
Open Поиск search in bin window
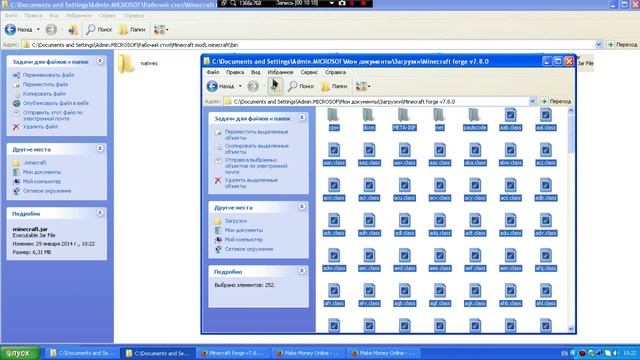click(99, 29)
